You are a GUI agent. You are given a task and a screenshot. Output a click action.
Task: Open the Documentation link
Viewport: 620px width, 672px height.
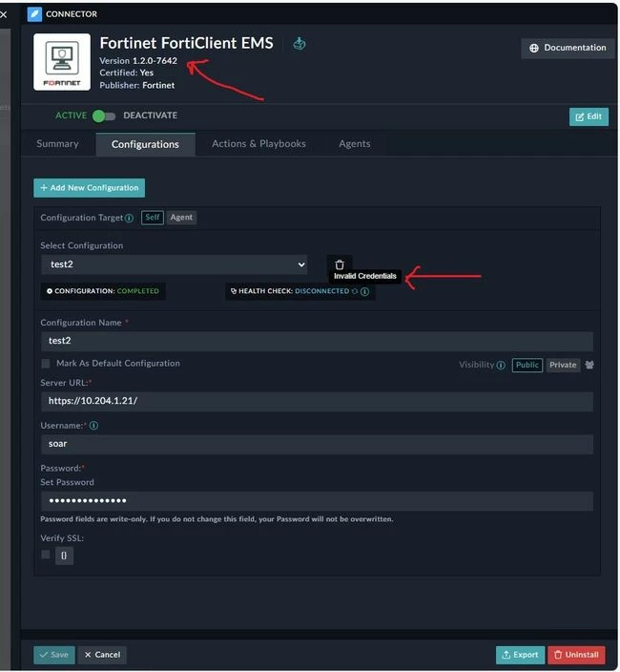[x=568, y=48]
